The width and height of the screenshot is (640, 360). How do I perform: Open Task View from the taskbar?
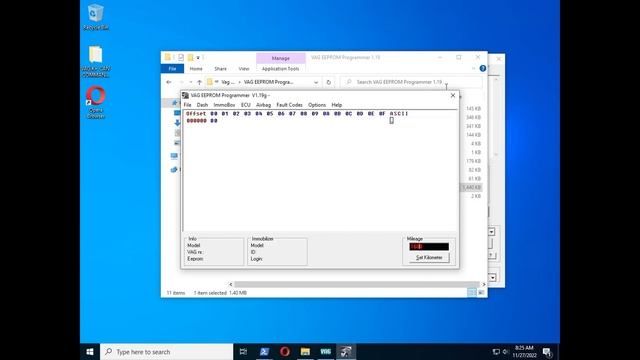[x=243, y=352]
